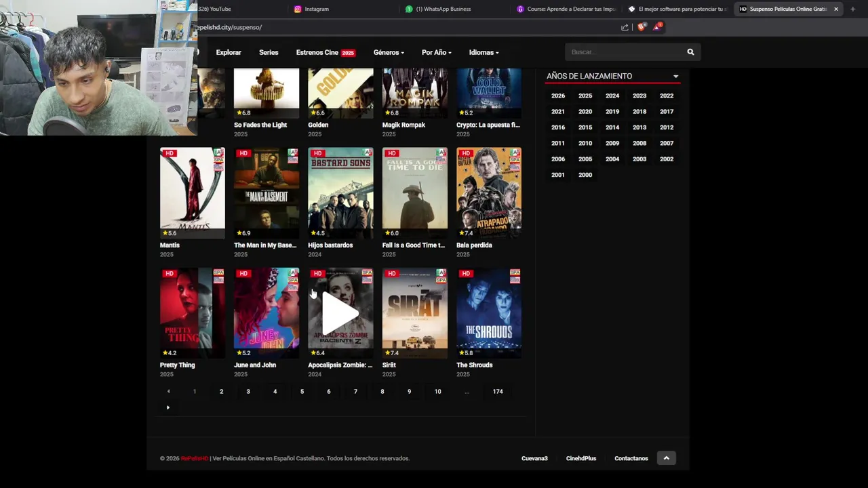Image resolution: width=868 pixels, height=488 pixels.
Task: Filter by year 2026
Action: point(558,96)
